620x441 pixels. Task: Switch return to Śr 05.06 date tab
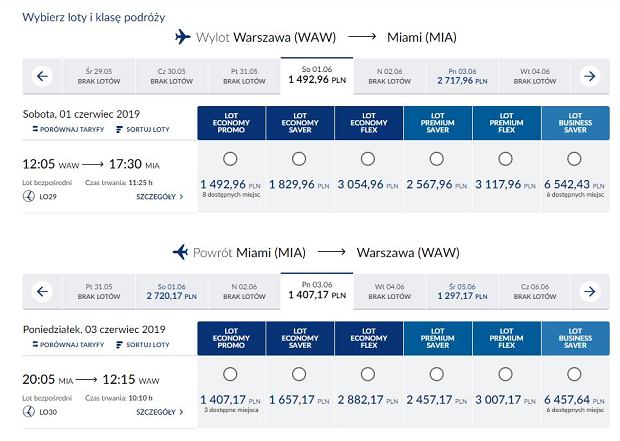click(x=462, y=291)
